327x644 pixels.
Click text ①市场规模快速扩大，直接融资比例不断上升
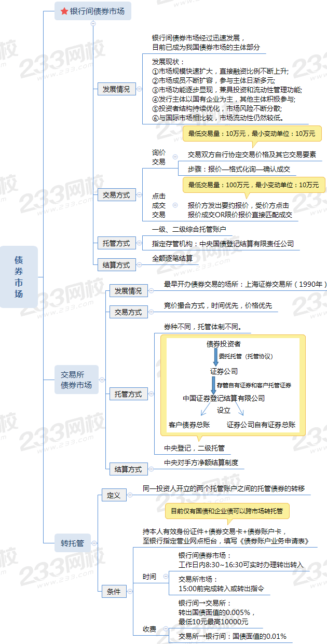point(220,71)
